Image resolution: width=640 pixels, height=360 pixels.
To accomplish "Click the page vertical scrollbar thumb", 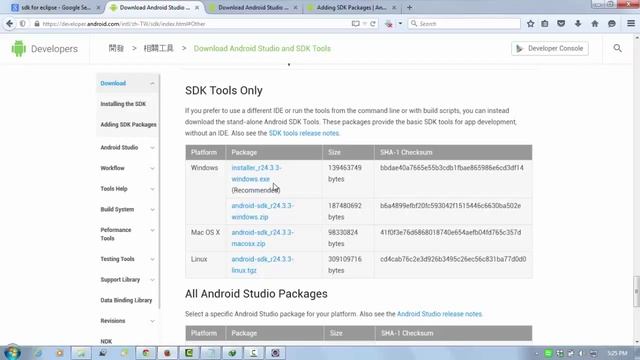I will click(636, 291).
